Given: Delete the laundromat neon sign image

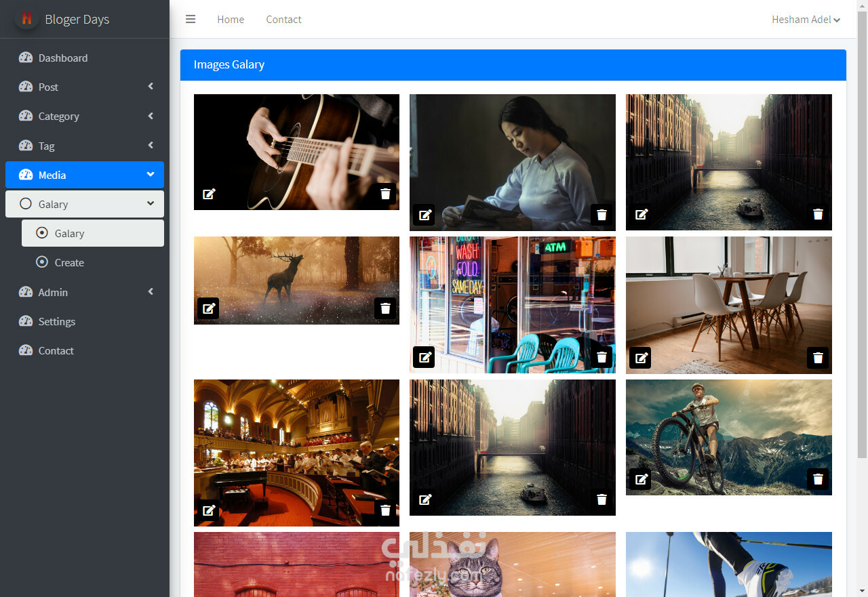Looking at the screenshot, I should click(x=601, y=357).
